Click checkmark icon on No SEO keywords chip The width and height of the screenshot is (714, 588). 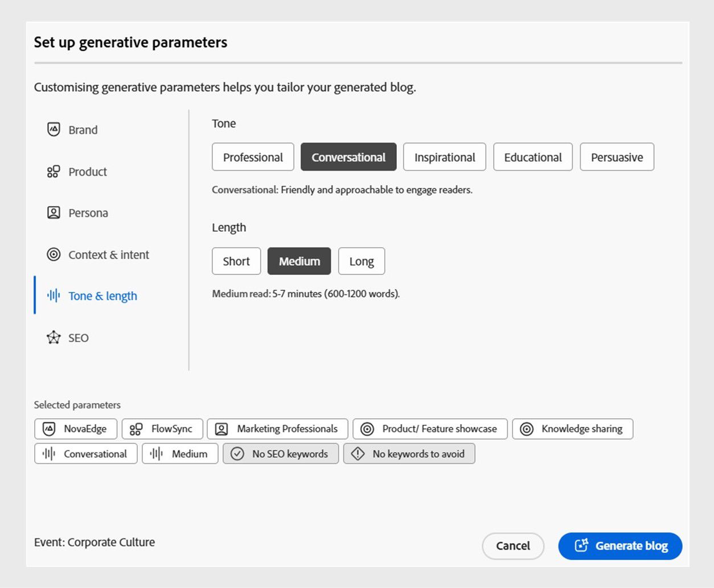(x=237, y=454)
